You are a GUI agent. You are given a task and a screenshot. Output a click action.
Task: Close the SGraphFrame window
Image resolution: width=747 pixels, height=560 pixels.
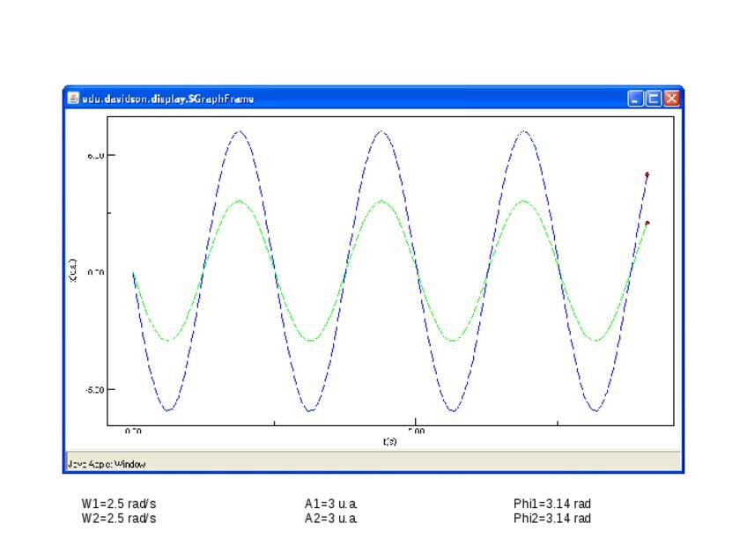pyautogui.click(x=671, y=99)
